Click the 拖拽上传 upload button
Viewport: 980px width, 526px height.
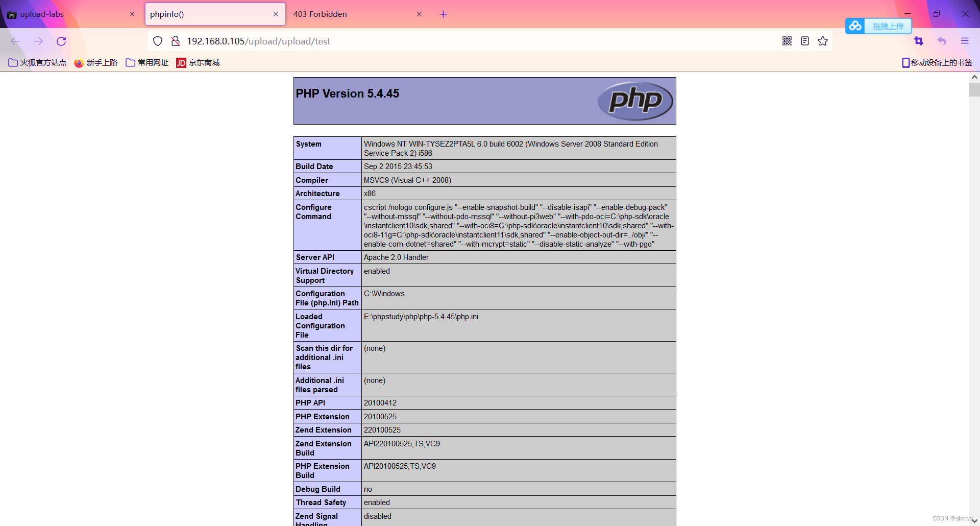888,26
